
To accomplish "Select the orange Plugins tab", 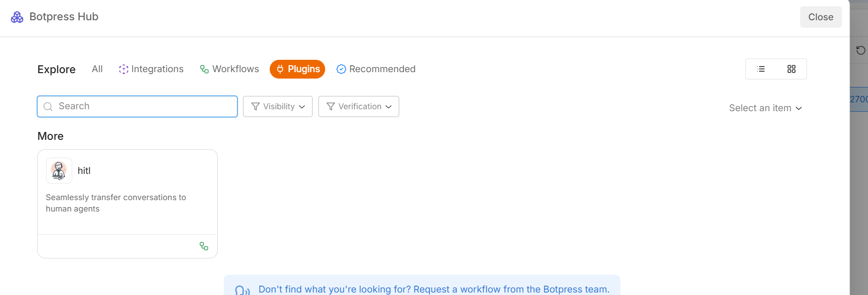I will tap(297, 69).
